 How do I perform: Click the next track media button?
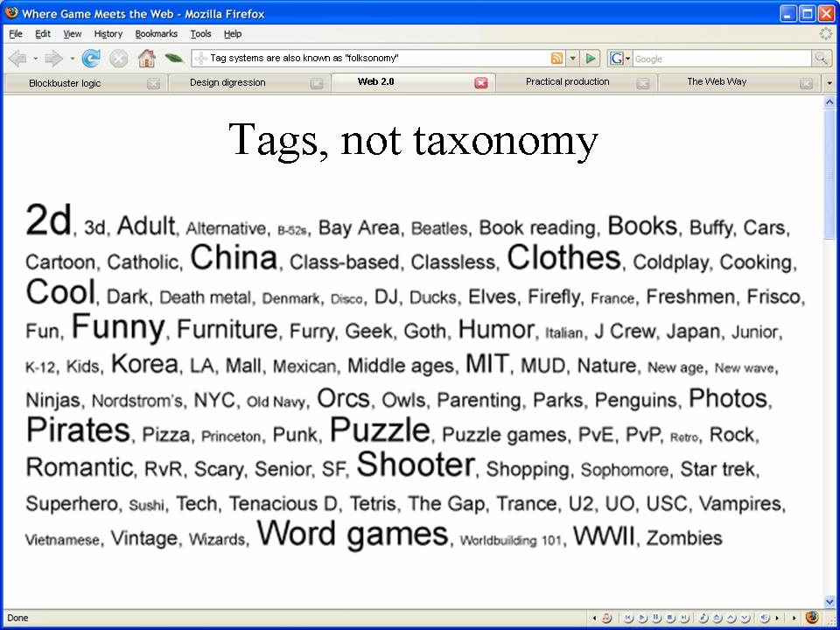point(683,618)
